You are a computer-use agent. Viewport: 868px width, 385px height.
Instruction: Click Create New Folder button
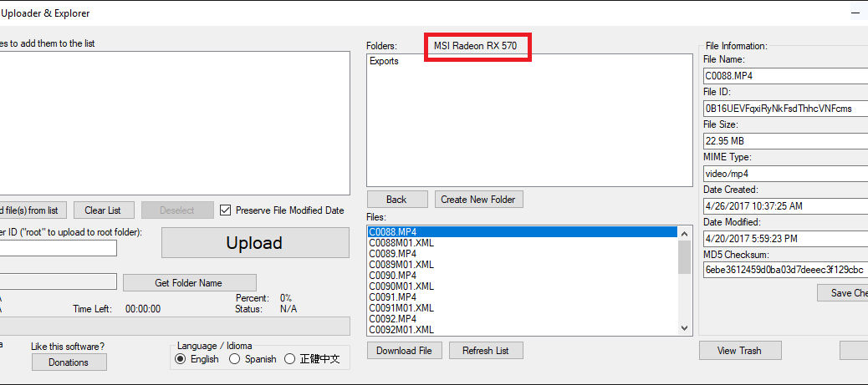click(x=478, y=199)
